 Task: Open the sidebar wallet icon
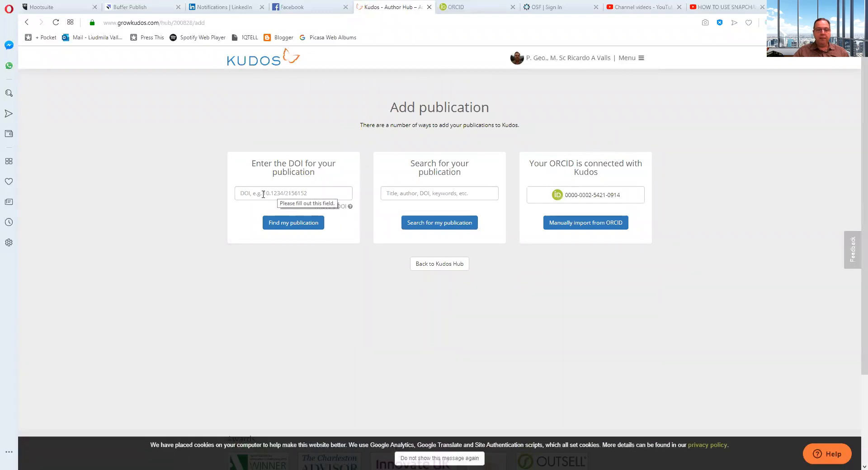coord(9,134)
